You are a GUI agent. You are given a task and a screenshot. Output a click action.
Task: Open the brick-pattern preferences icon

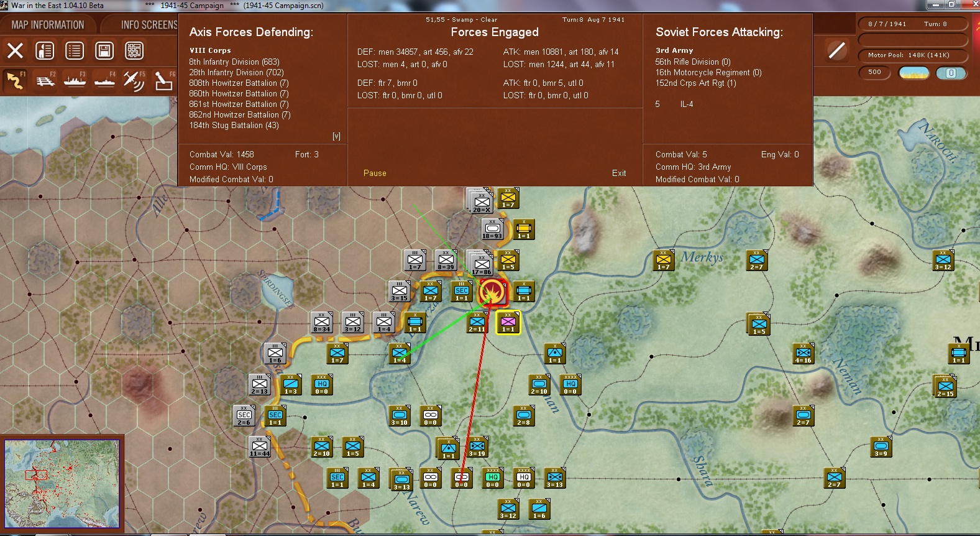[134, 50]
